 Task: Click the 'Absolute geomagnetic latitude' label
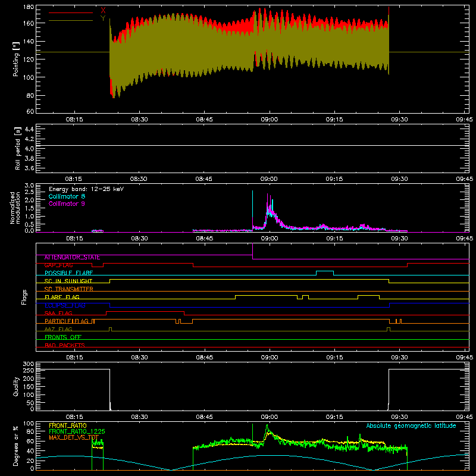pyautogui.click(x=411, y=425)
